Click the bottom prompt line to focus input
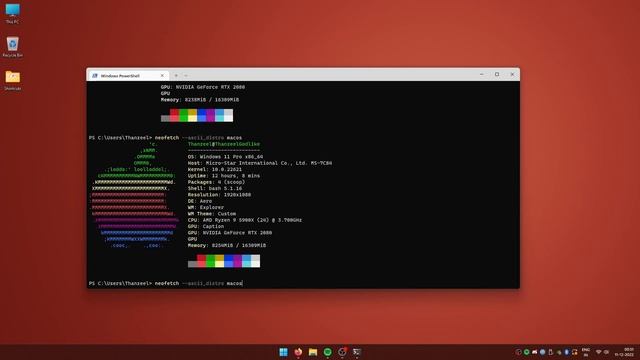The image size is (640, 360). coord(166,283)
